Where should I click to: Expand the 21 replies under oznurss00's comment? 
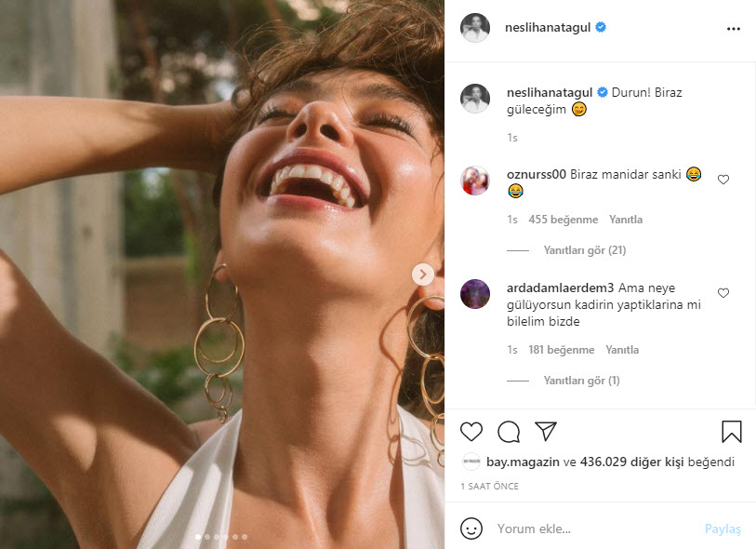[x=584, y=250]
